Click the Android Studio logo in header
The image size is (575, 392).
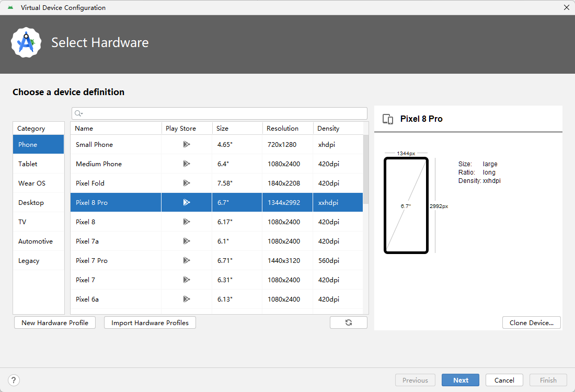pos(26,42)
